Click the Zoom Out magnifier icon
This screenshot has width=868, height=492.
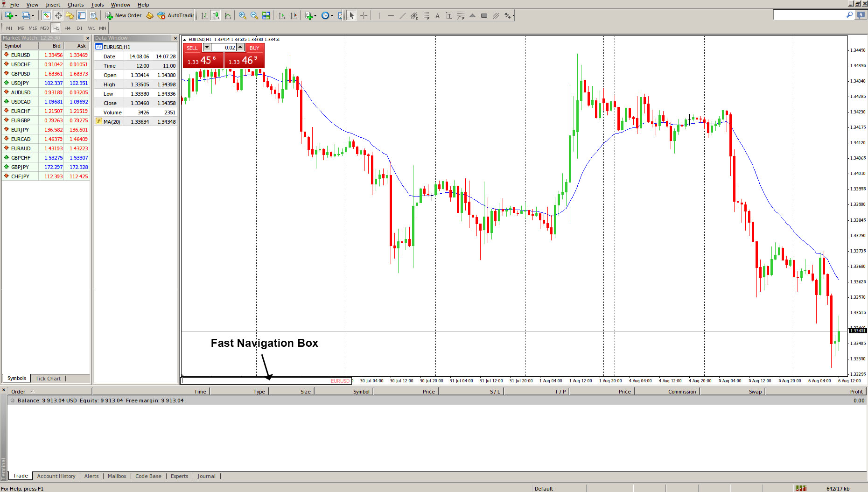[x=254, y=15]
